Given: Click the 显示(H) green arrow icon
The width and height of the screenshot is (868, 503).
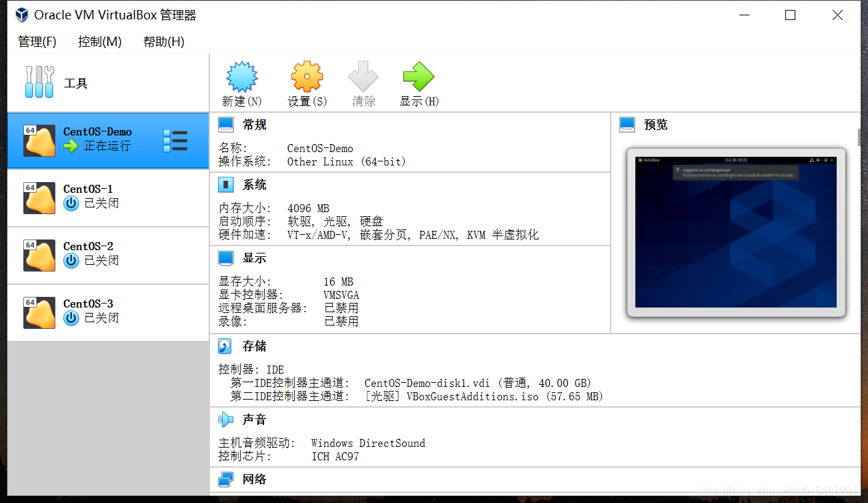Looking at the screenshot, I should pos(419,77).
